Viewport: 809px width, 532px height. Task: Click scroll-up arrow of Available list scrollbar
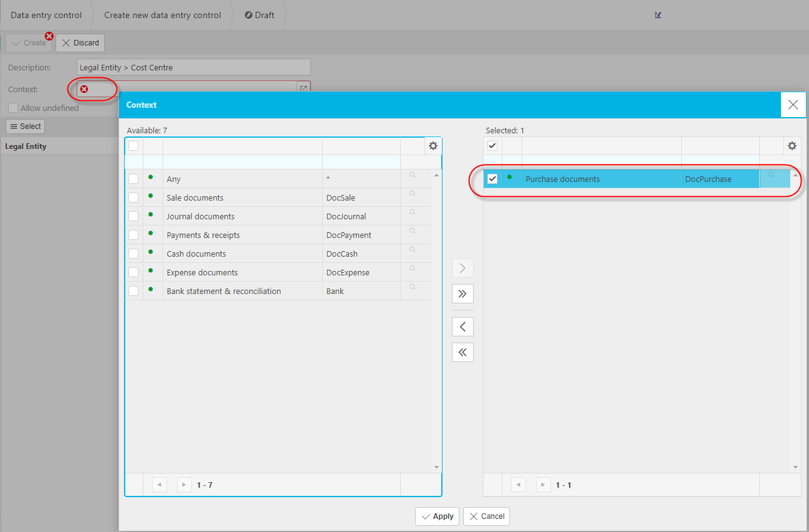coord(436,175)
